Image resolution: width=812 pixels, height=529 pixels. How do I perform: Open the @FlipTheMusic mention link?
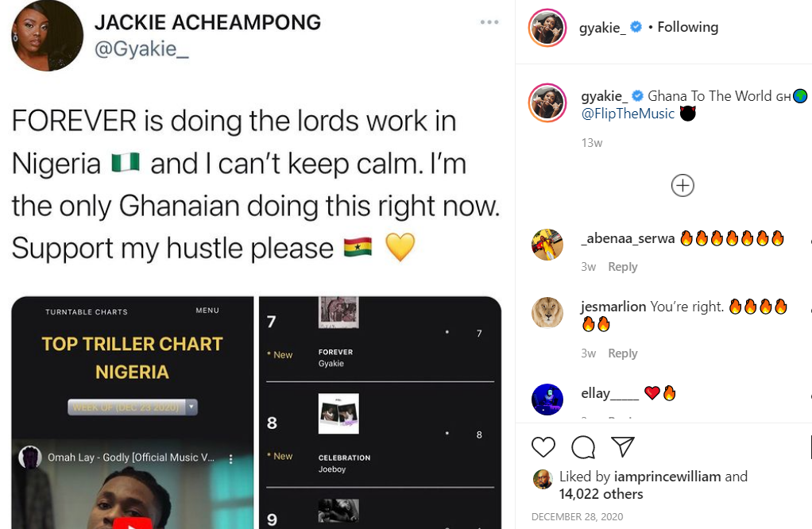pyautogui.click(x=628, y=114)
